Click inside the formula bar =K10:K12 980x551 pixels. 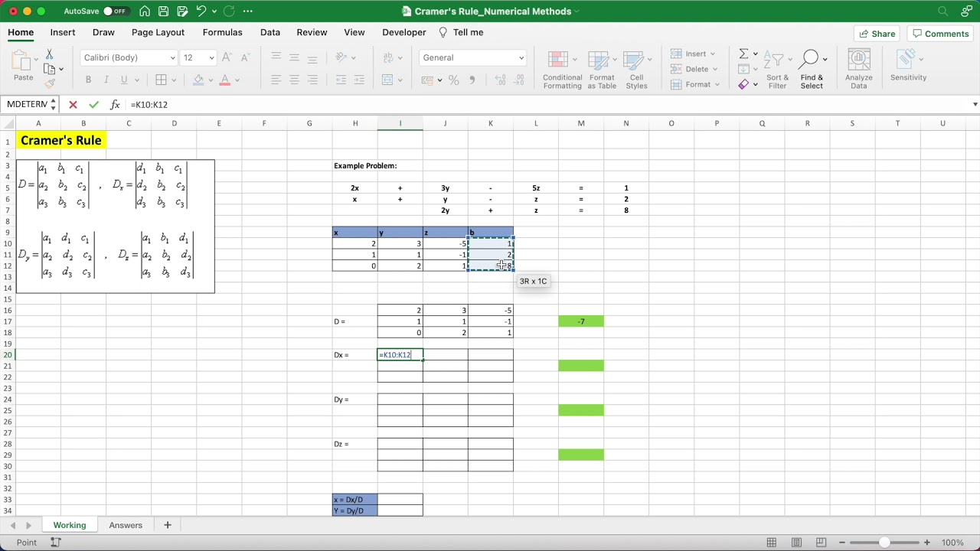[x=547, y=105]
